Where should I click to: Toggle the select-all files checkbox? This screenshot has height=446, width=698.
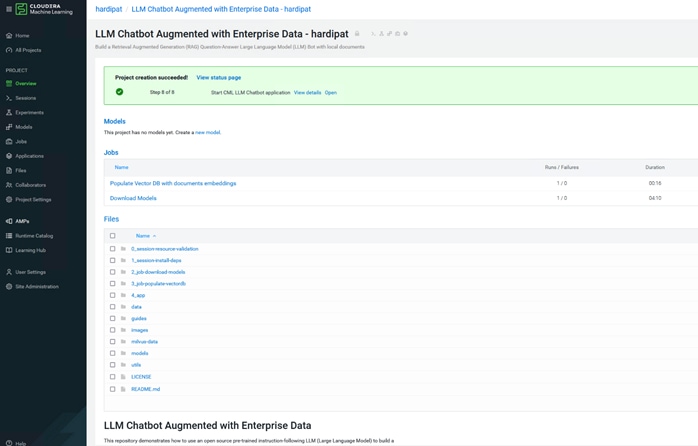click(x=113, y=236)
